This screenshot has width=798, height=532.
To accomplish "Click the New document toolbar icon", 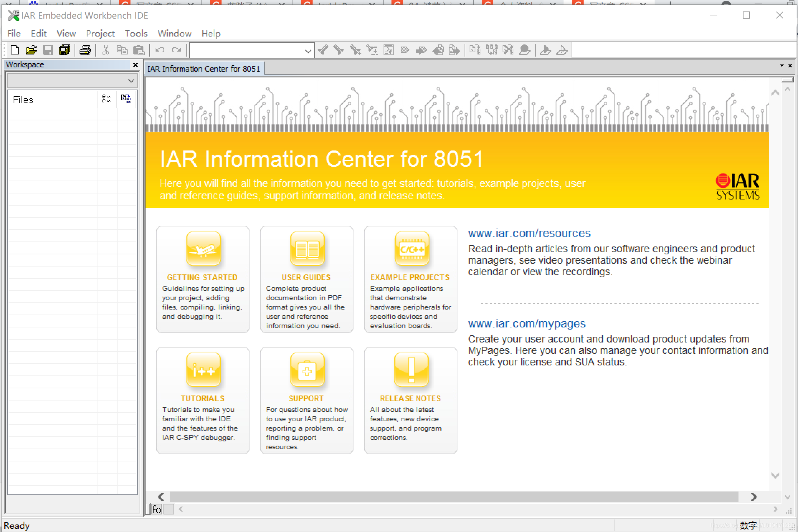I will (15, 50).
